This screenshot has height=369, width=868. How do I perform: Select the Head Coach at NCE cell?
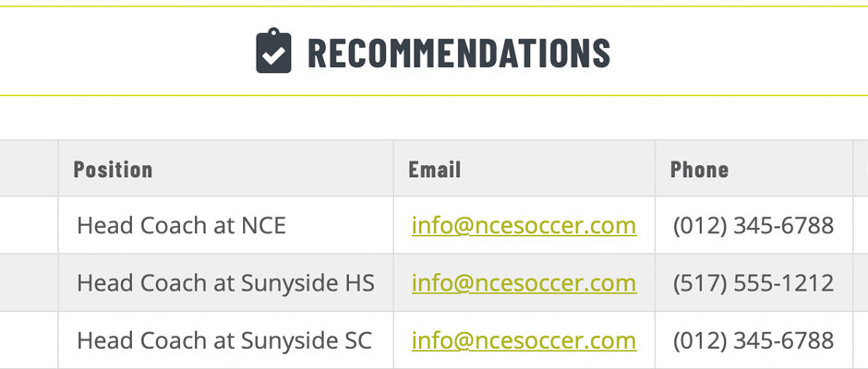point(226,225)
